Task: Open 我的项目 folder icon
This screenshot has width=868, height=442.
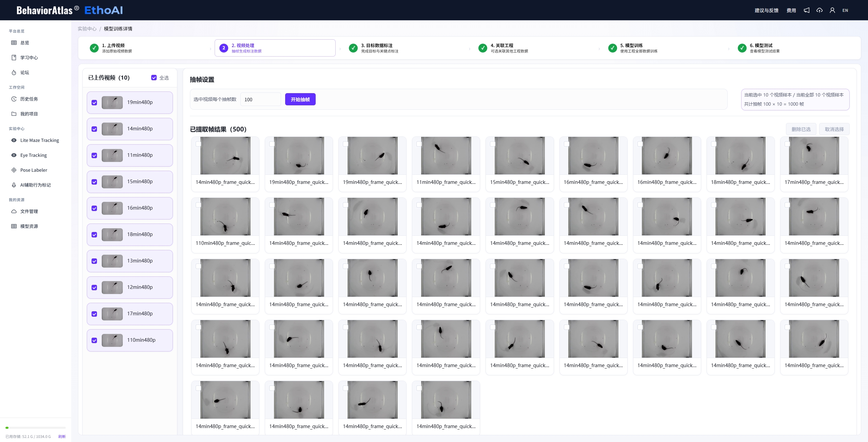Action: pyautogui.click(x=14, y=114)
